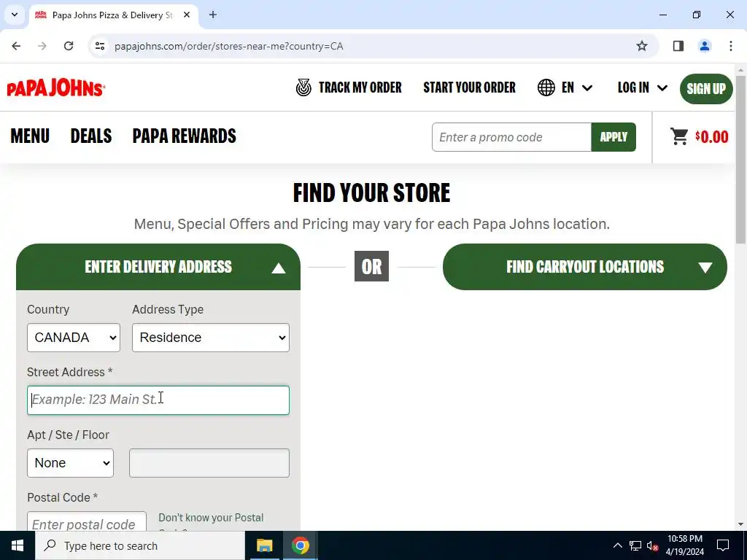Focus the promo code input field
Image resolution: width=747 pixels, height=560 pixels.
click(511, 137)
